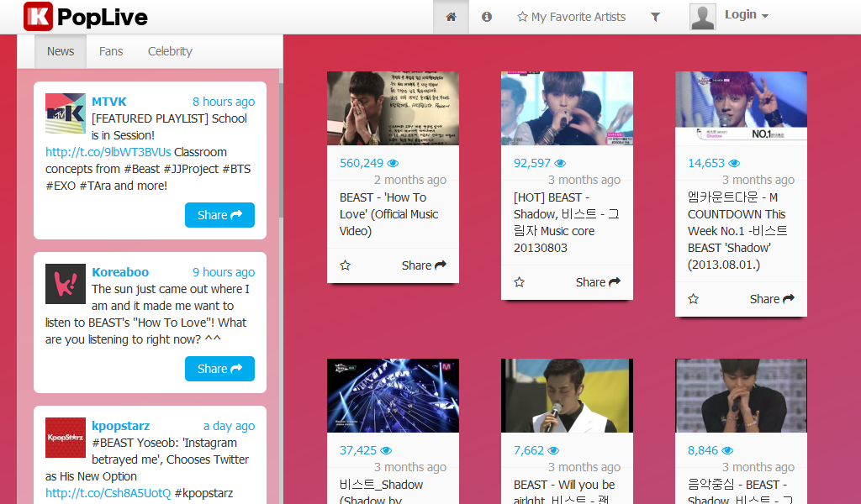Open the Login dropdown
Image resolution: width=861 pixels, height=504 pixels.
point(747,15)
